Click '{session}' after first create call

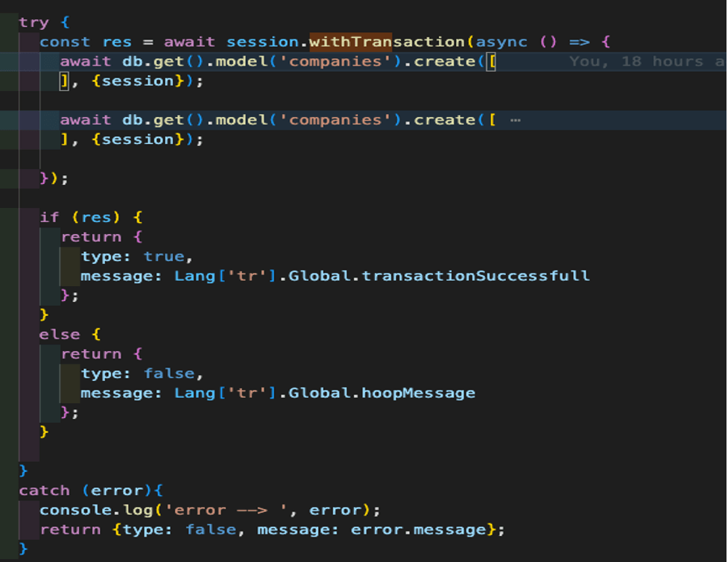coord(137,80)
